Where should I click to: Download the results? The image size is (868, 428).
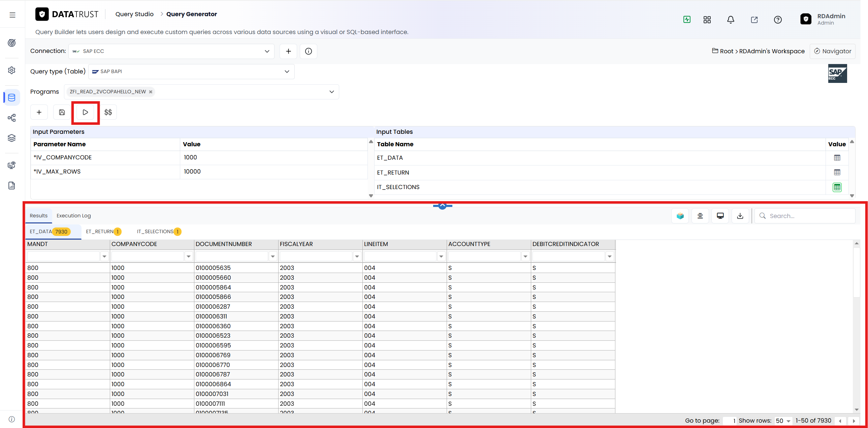pyautogui.click(x=740, y=216)
